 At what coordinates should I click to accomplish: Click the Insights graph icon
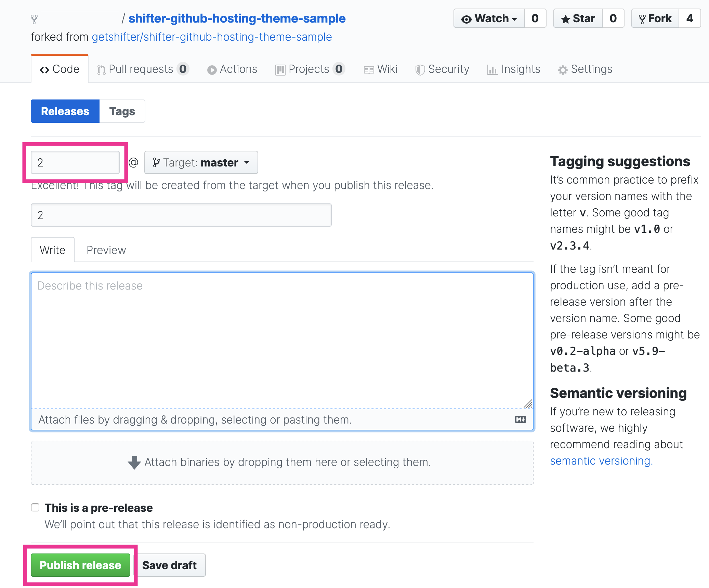point(493,70)
